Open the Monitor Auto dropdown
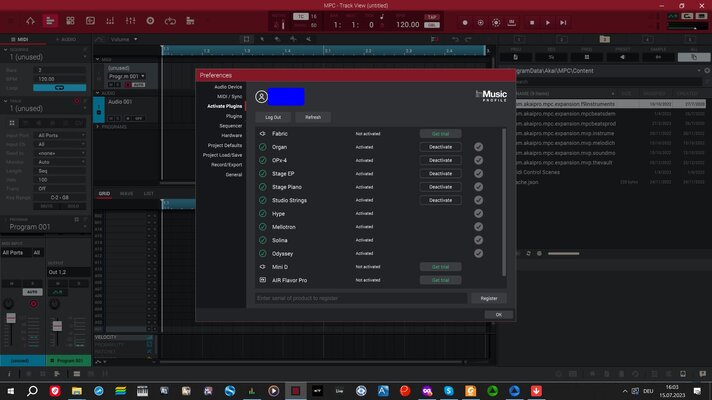The height and width of the screenshot is (400, 712). pos(61,162)
